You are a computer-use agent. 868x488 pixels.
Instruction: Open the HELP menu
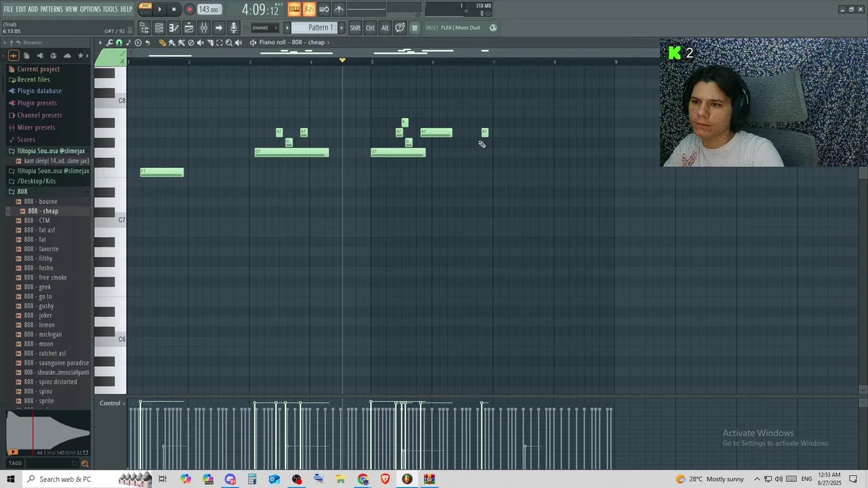click(x=127, y=9)
